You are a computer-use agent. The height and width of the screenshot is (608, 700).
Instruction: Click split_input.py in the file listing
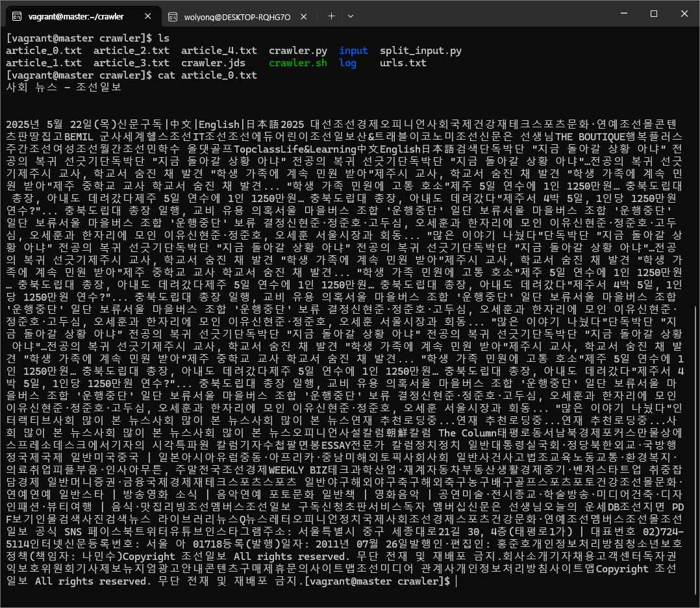click(420, 51)
